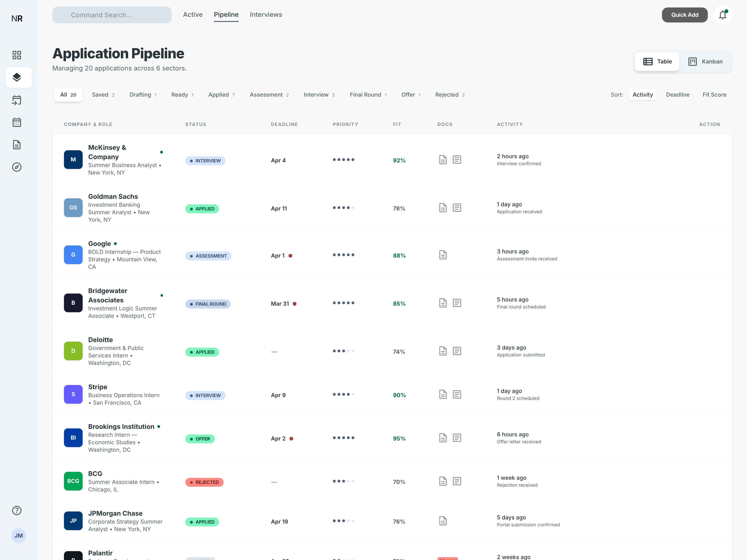747x560 pixels.
Task: Open the Goldman Sachs application row
Action: [113, 196]
